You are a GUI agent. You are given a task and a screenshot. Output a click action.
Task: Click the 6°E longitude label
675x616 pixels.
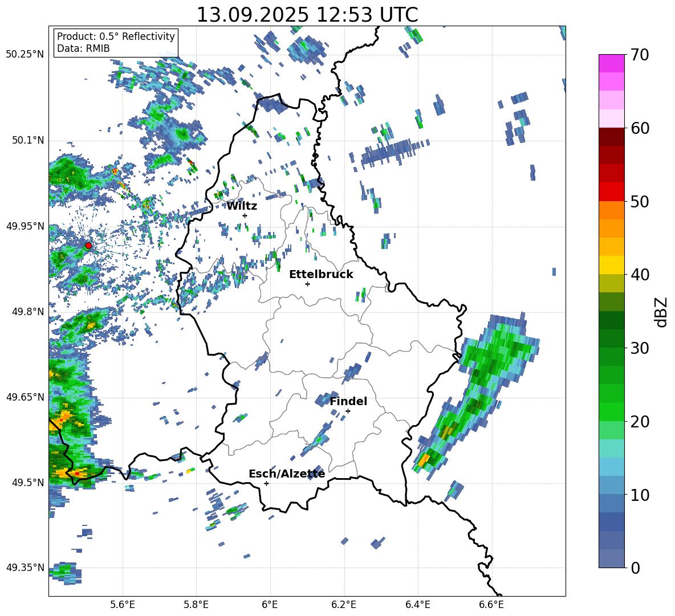pos(270,605)
